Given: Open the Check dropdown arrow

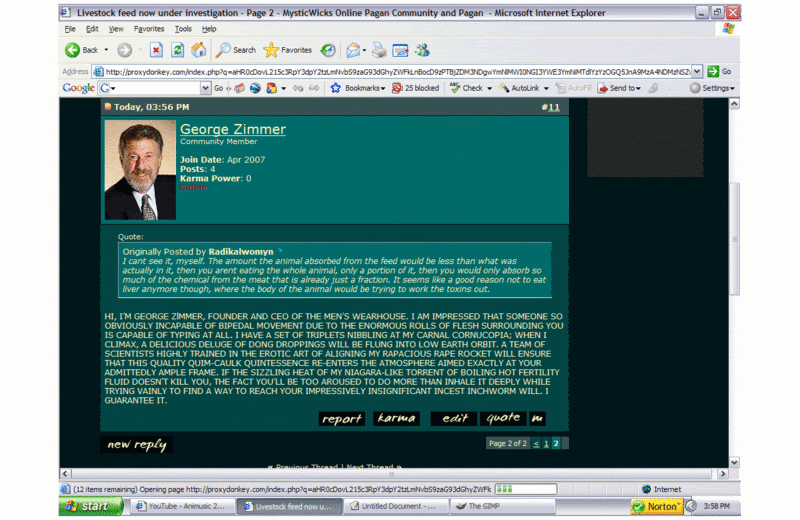Looking at the screenshot, I should click(x=489, y=88).
